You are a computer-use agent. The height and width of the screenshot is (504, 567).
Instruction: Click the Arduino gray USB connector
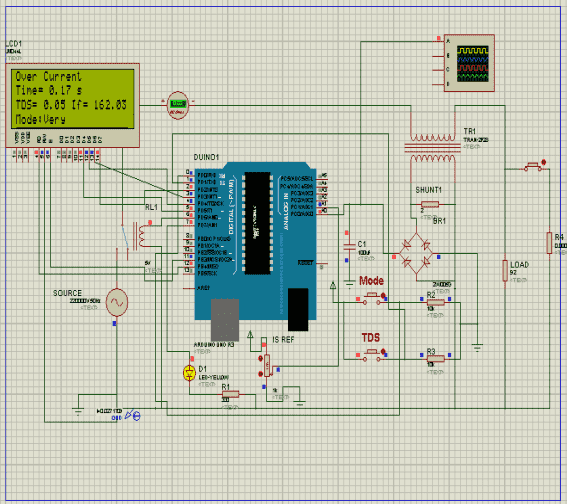[225, 320]
